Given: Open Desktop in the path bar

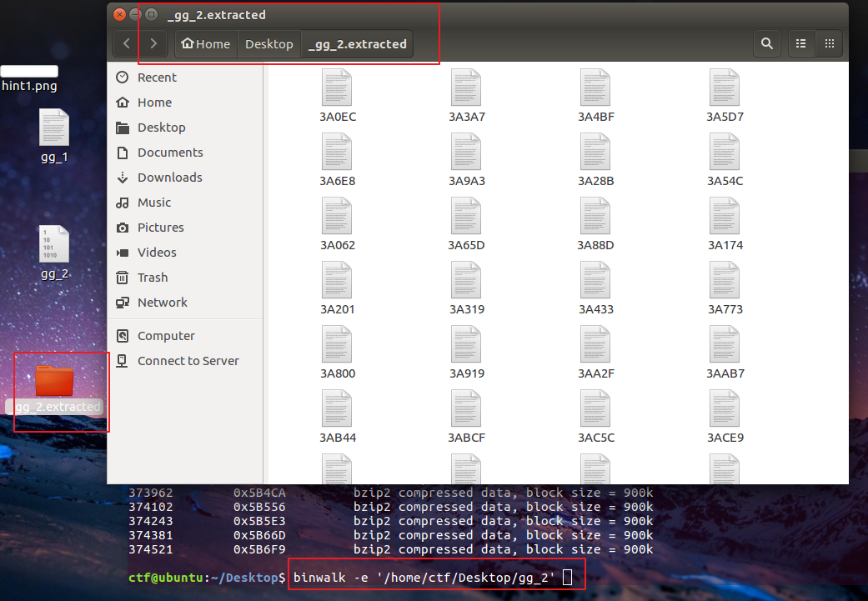Looking at the screenshot, I should [x=269, y=43].
